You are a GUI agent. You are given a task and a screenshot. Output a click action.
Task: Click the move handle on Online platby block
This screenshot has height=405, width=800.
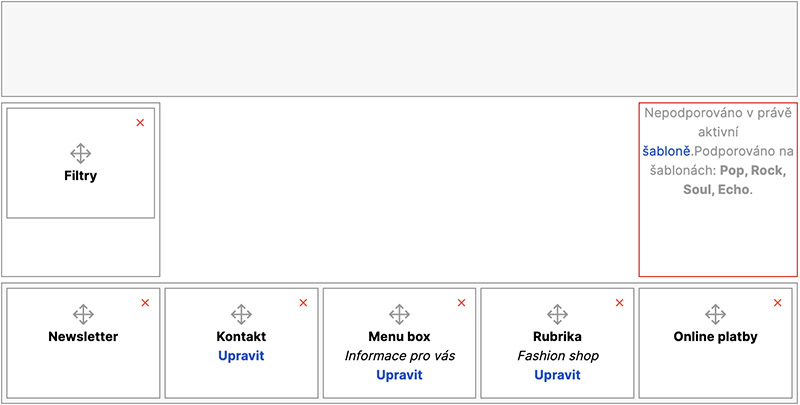(715, 314)
